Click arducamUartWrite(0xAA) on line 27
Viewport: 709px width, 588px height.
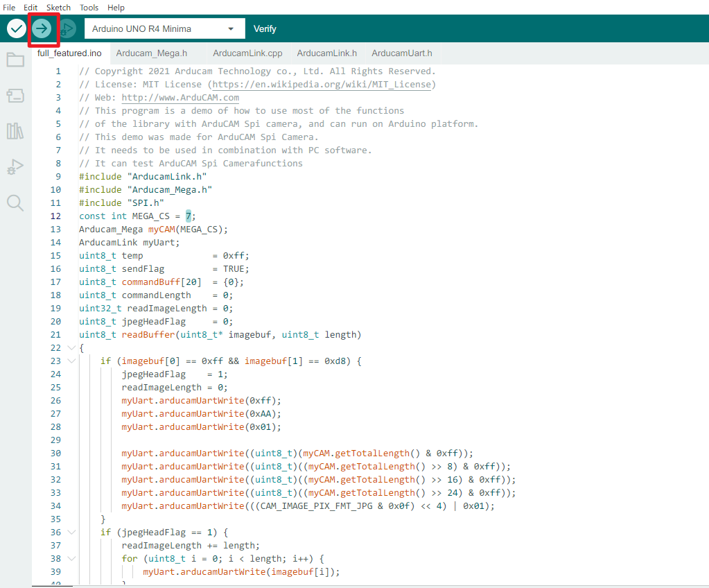218,414
